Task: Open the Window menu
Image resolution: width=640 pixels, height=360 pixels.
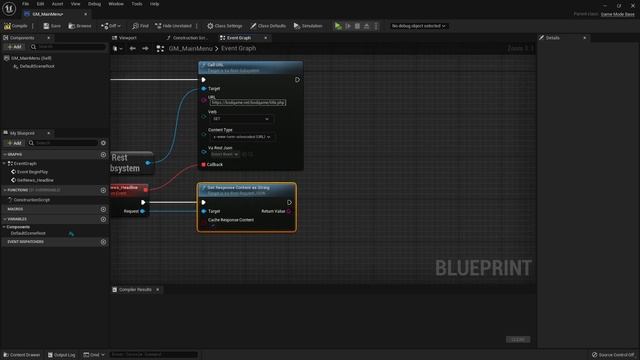Action: tap(116, 4)
